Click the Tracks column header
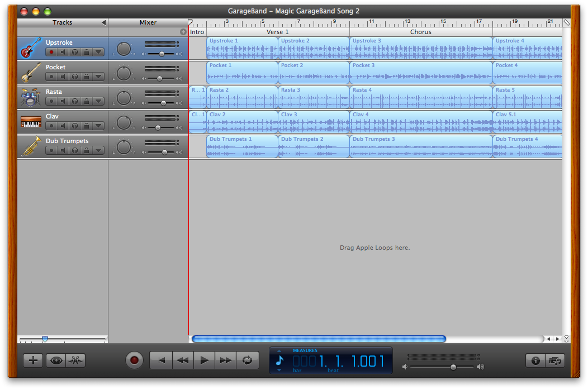Image resolution: width=588 pixels, height=389 pixels. coord(62,22)
